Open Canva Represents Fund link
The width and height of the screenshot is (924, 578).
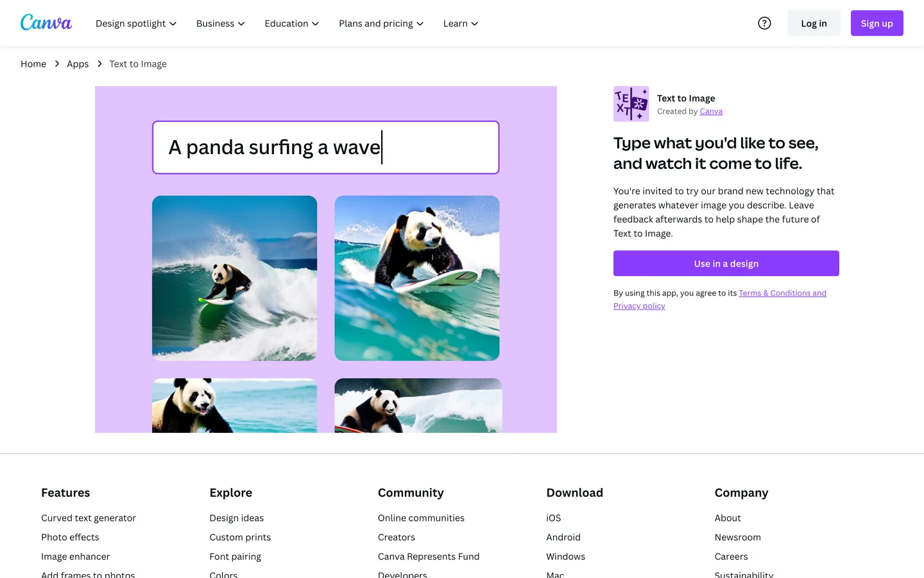tap(429, 556)
